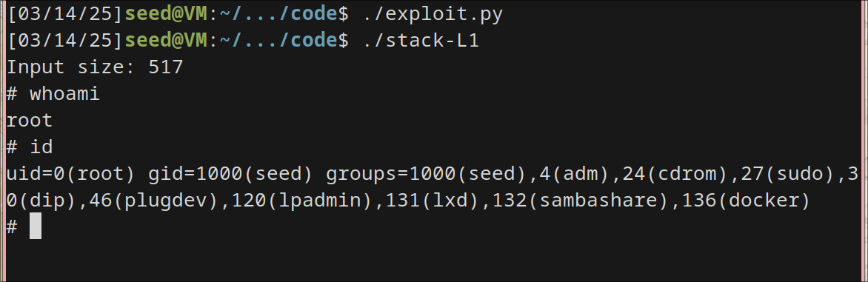
Task: Click the groups=1000(seed) entry
Action: coord(426,174)
